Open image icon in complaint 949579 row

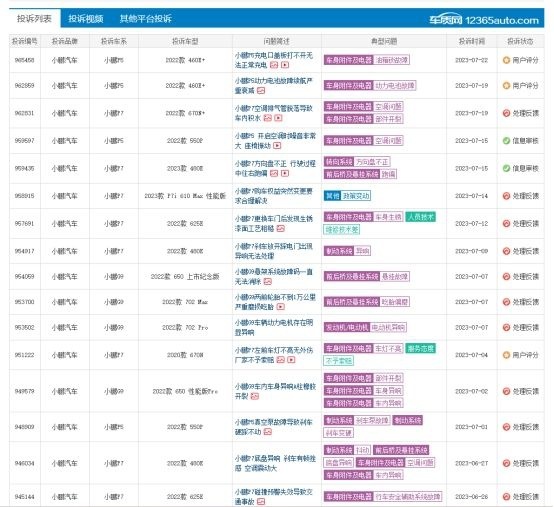click(254, 396)
